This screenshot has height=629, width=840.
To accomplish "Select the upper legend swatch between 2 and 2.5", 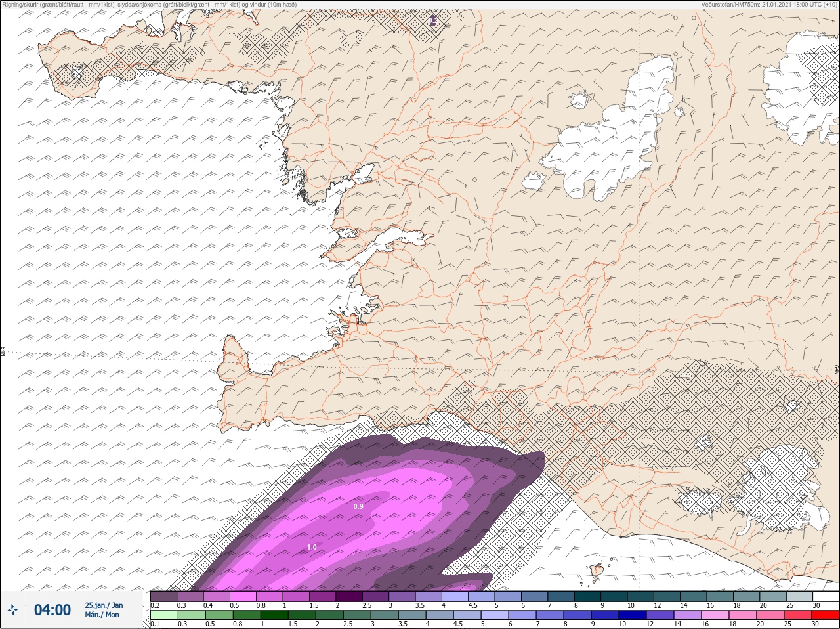I will point(349,596).
